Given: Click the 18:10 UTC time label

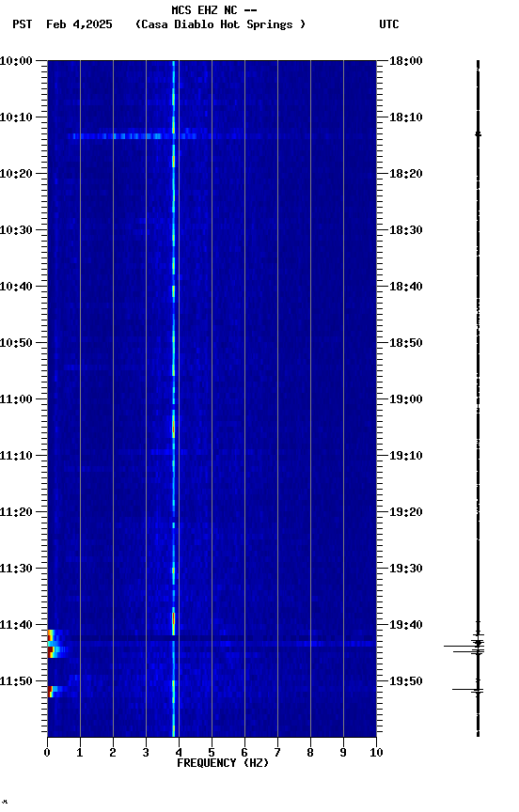Looking at the screenshot, I should click(406, 117).
